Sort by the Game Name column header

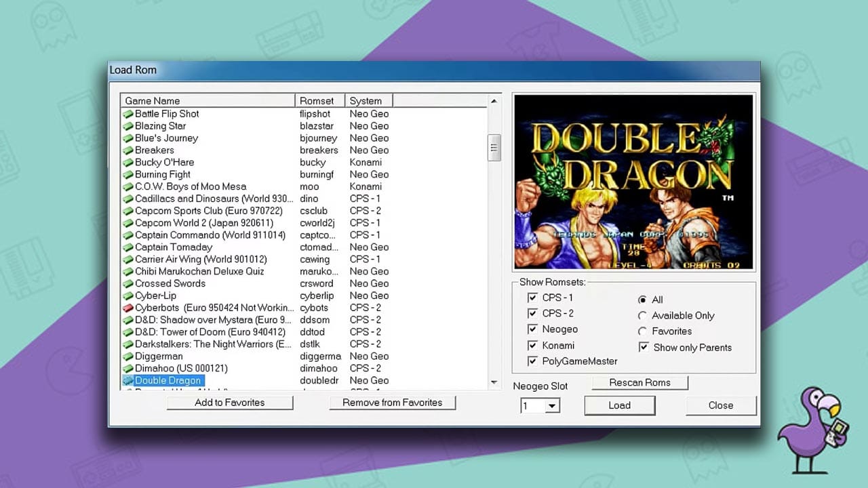[208, 101]
